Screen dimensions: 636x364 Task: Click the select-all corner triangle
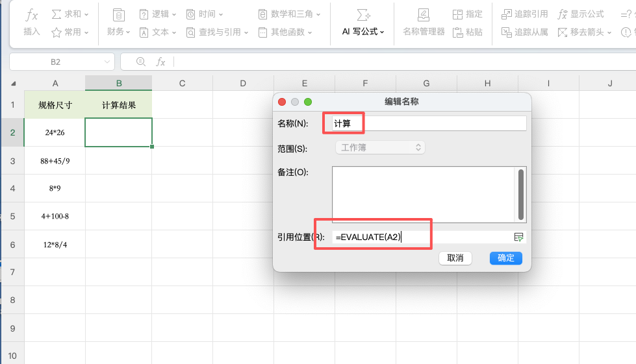14,84
